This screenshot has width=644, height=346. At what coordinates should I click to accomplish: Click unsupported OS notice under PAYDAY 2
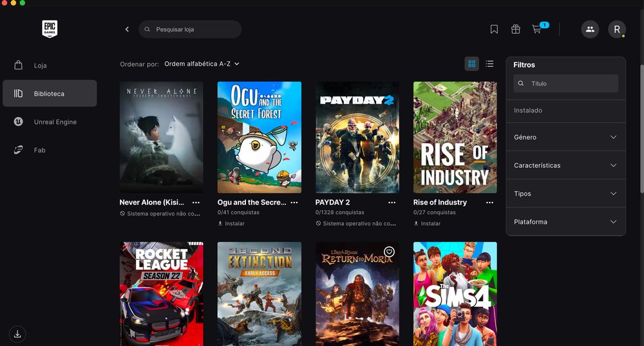click(x=355, y=223)
